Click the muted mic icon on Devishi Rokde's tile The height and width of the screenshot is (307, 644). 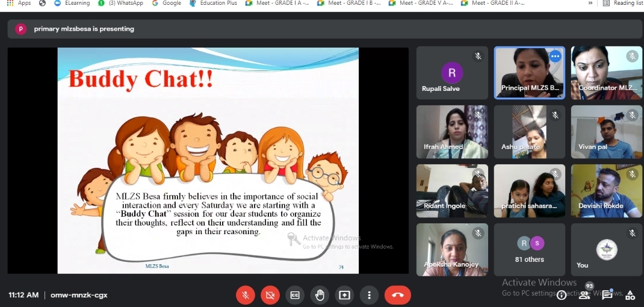(x=633, y=174)
